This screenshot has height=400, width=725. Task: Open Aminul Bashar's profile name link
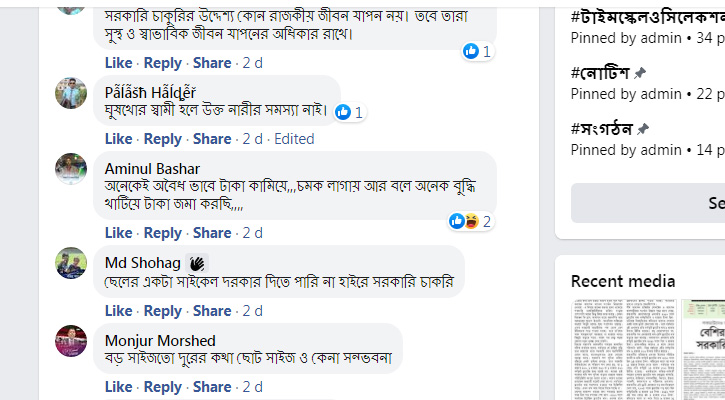coord(152,168)
